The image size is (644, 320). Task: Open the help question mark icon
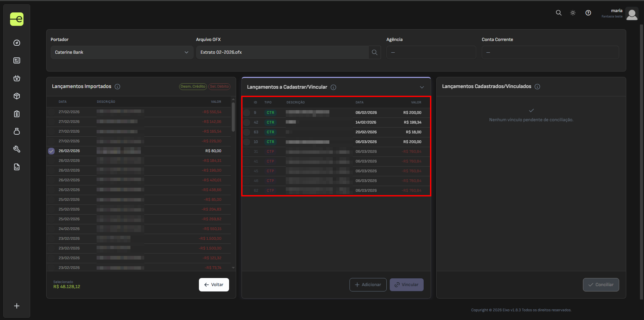(x=588, y=13)
